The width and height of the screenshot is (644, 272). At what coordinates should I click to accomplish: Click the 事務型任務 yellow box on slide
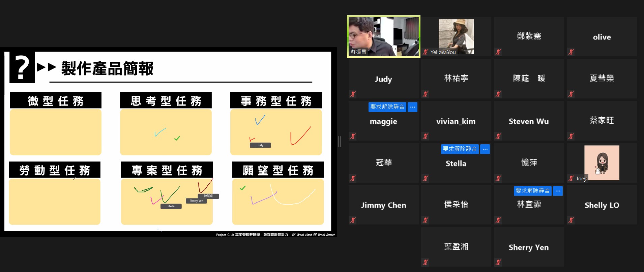[276, 132]
